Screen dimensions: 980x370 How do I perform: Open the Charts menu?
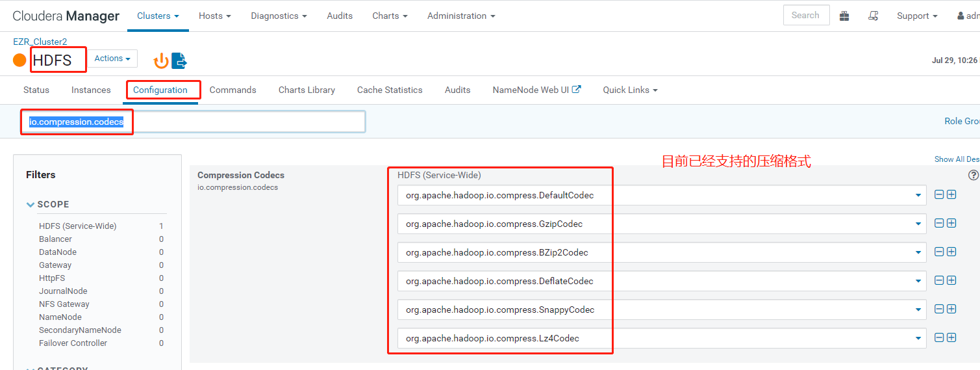[x=390, y=16]
